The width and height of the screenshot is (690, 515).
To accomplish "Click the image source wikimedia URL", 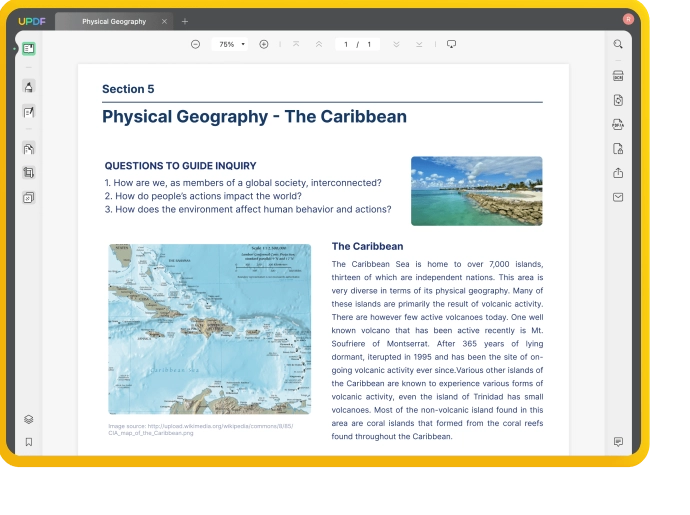I will pyautogui.click(x=201, y=429).
